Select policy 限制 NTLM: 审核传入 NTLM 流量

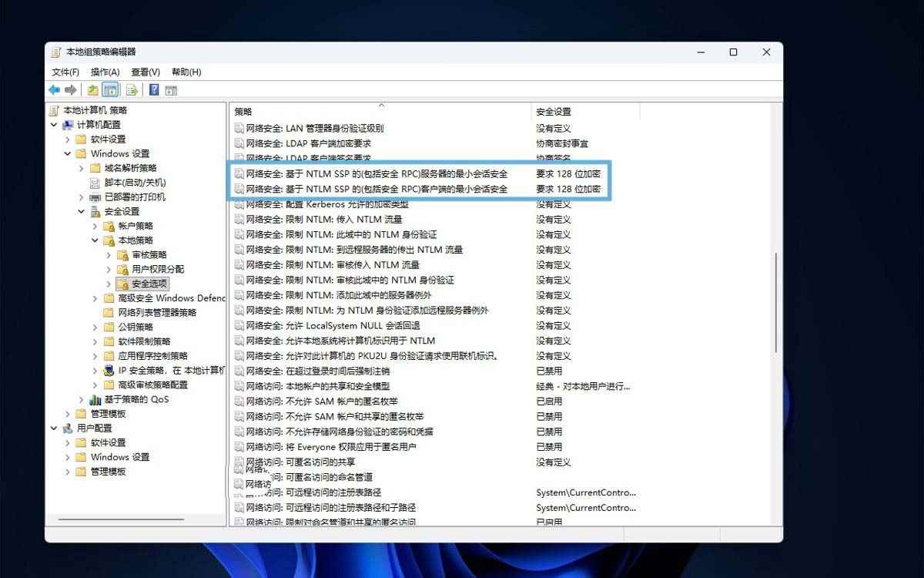tap(333, 265)
